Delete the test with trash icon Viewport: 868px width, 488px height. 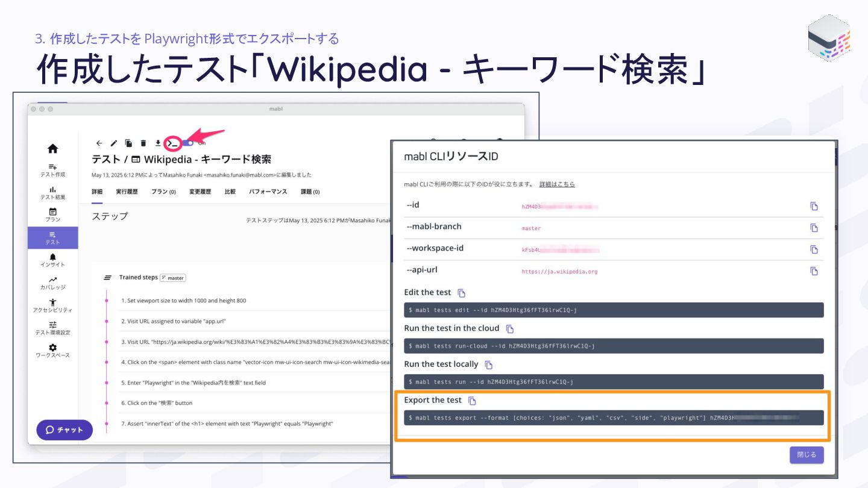click(143, 143)
